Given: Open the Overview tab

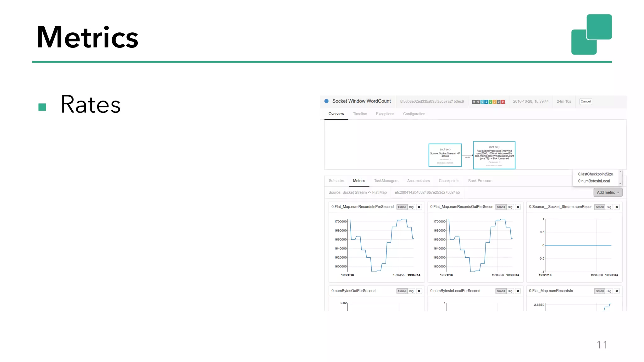Looking at the screenshot, I should (x=336, y=114).
